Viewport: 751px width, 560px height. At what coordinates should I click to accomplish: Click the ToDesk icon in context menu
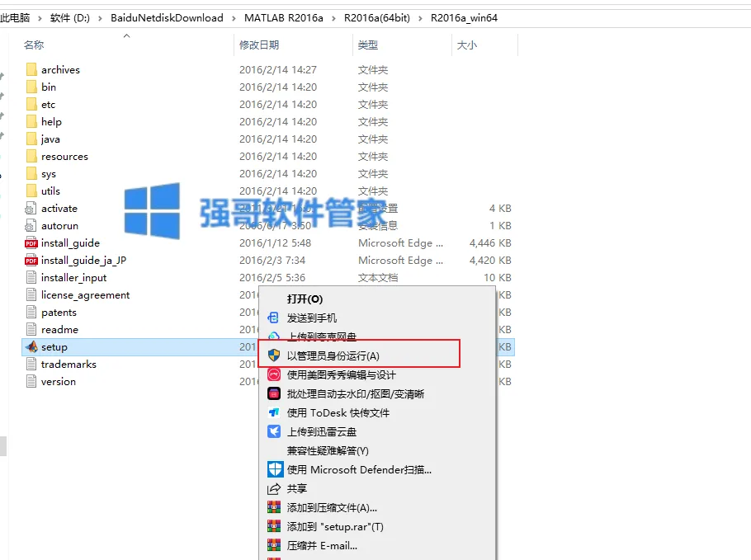click(274, 412)
